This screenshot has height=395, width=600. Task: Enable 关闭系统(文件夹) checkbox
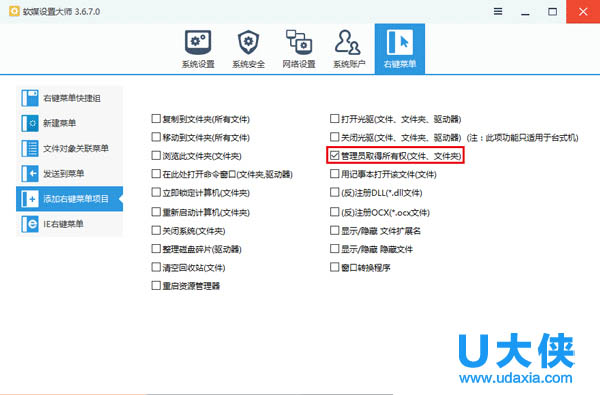point(156,230)
